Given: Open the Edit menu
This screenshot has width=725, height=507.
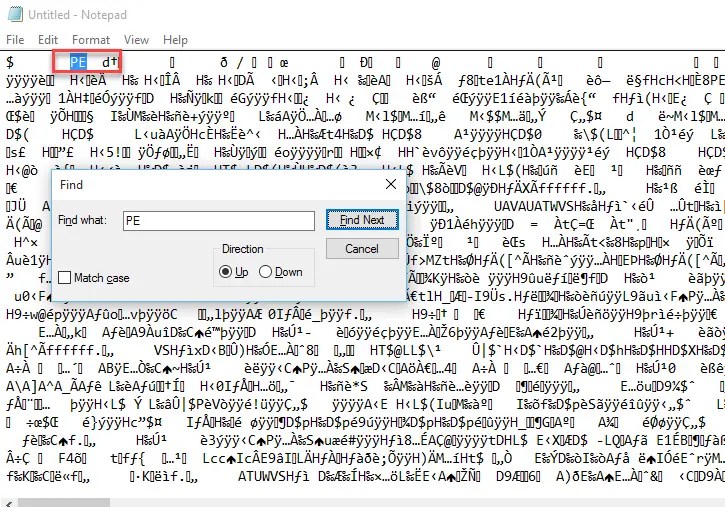Looking at the screenshot, I should point(48,40).
